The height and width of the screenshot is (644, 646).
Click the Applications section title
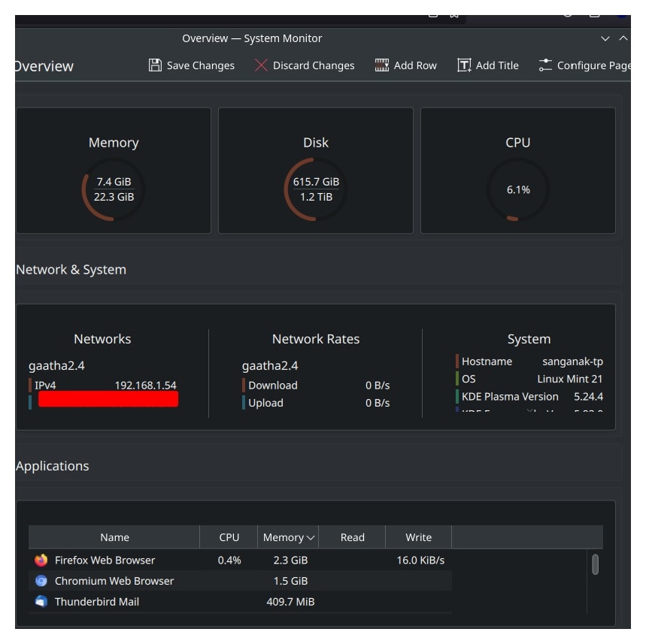(53, 466)
